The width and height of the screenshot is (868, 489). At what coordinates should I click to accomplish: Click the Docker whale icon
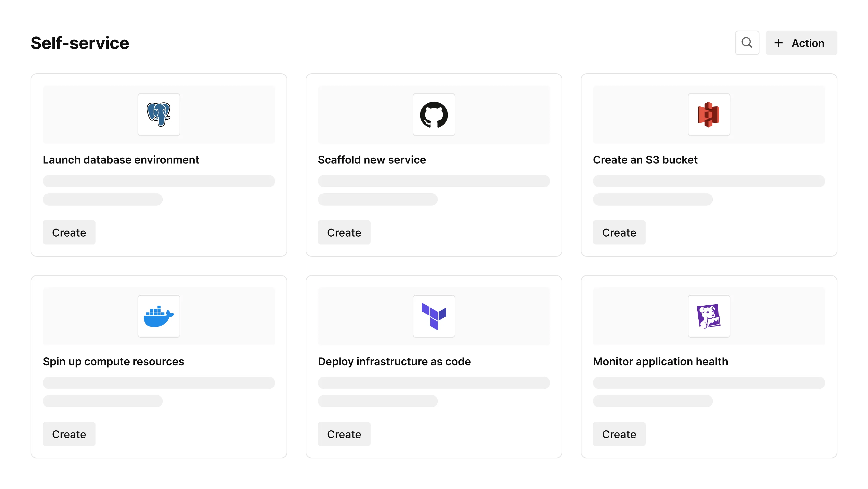point(159,316)
